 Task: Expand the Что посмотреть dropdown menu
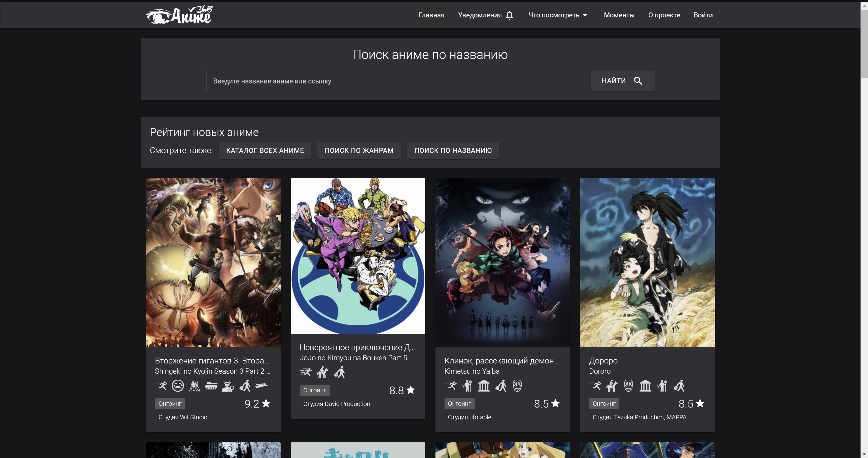tap(554, 15)
